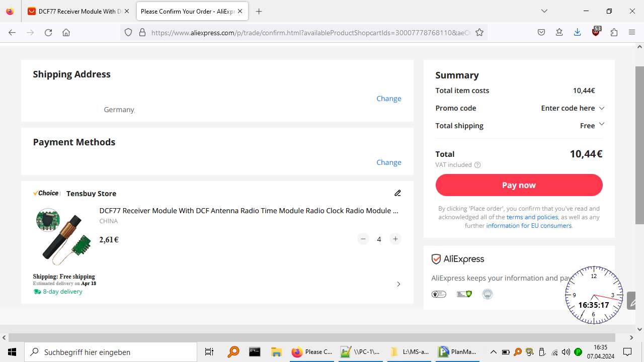Viewport: 644px width, 362px height.
Task: Switch to PlanMa... taskbar application
Action: point(458,352)
